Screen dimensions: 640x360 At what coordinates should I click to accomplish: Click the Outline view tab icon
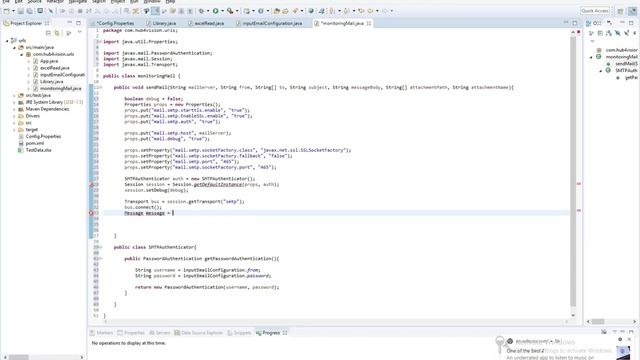(x=589, y=23)
